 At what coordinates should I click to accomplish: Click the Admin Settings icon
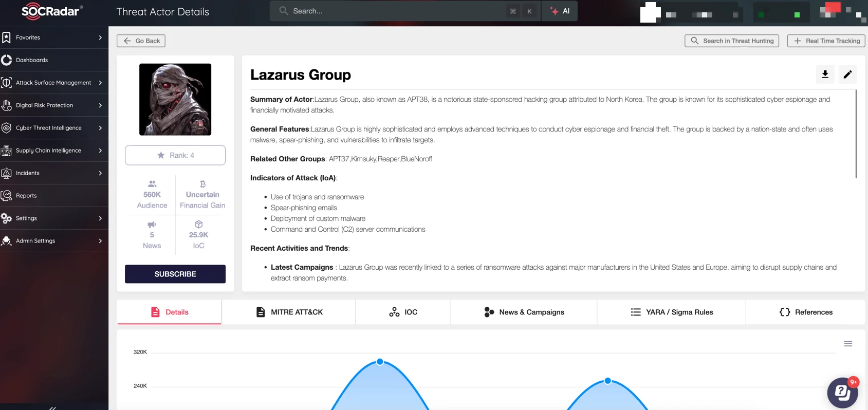pyautogui.click(x=6, y=241)
